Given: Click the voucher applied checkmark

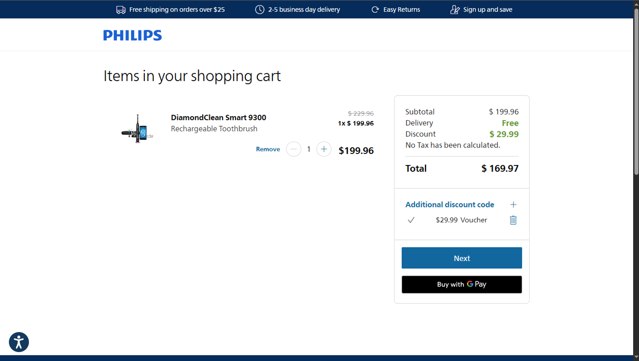Looking at the screenshot, I should pyautogui.click(x=411, y=220).
